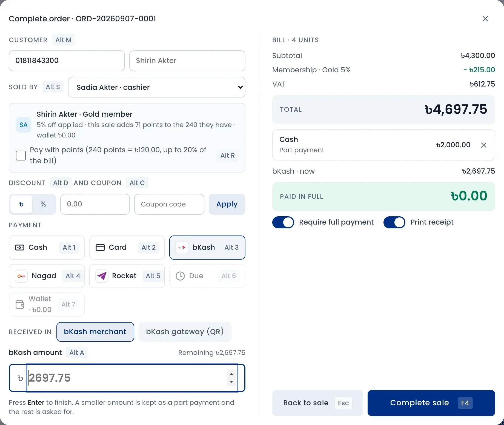504x425 pixels.
Task: Click the SA customer avatar
Action: (23, 125)
